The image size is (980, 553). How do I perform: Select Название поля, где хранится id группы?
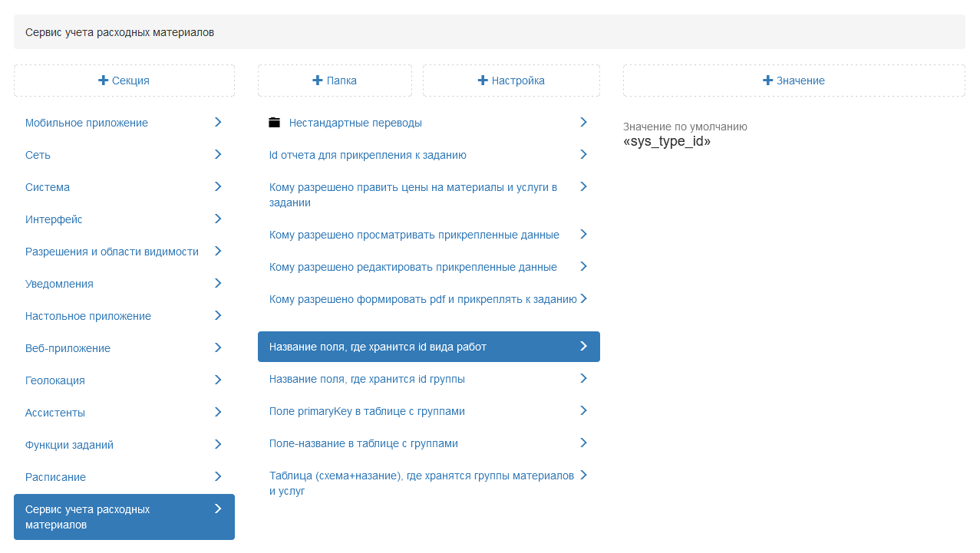pyautogui.click(x=367, y=379)
